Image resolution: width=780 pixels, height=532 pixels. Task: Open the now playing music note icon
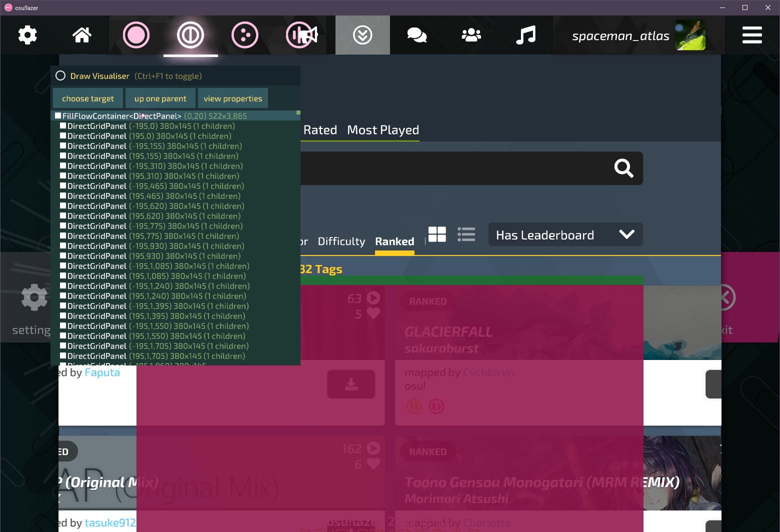[525, 35]
